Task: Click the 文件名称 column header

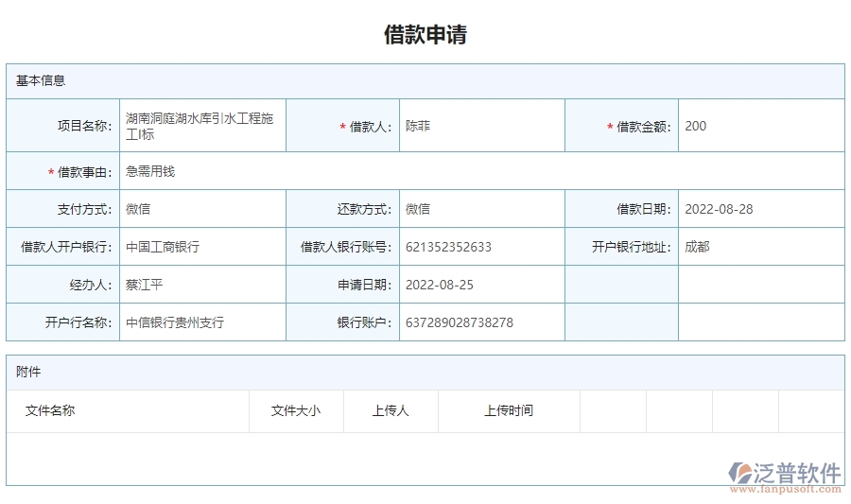Action: point(50,410)
